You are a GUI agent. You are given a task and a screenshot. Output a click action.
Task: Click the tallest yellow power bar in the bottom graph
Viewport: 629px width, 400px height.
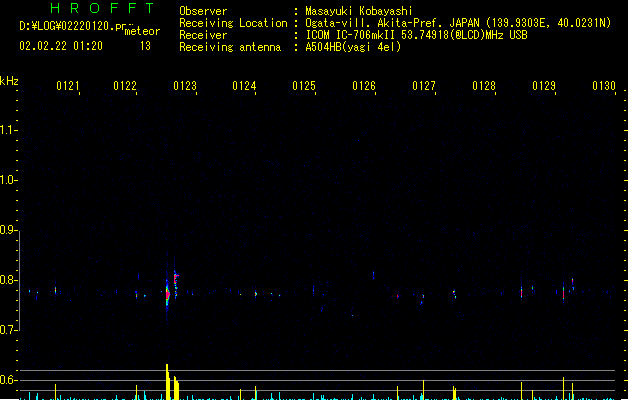[x=167, y=382]
